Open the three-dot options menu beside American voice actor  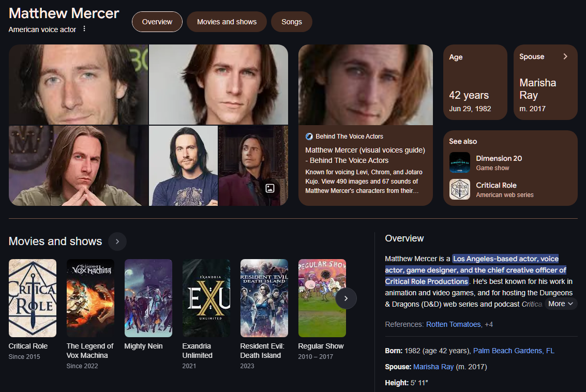click(x=84, y=29)
